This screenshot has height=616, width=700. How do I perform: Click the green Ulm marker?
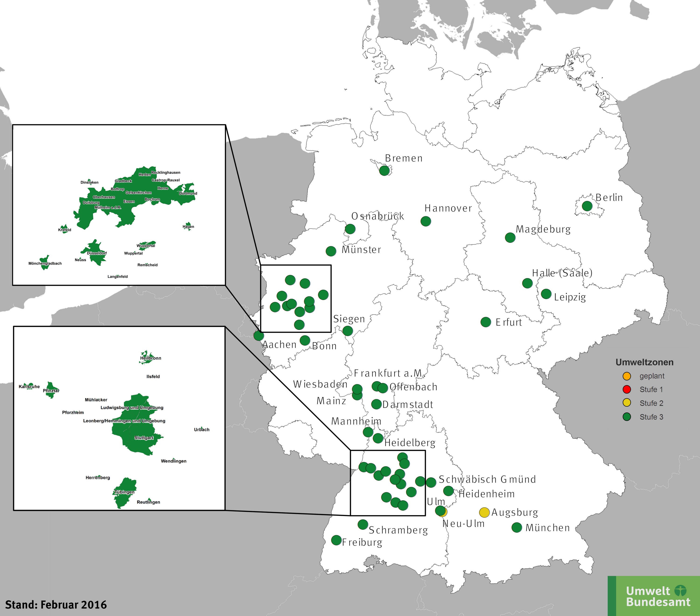click(440, 510)
